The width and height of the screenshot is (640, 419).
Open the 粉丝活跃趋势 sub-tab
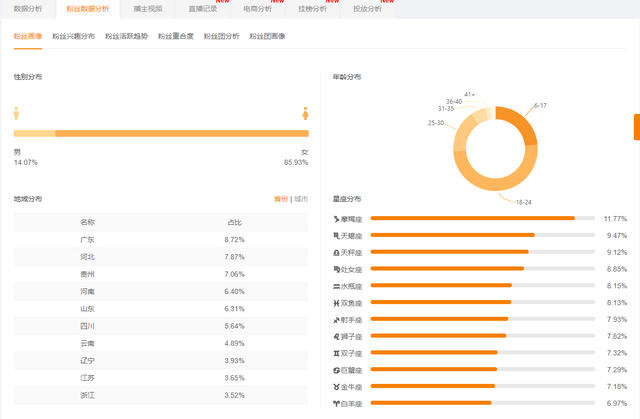pos(126,36)
